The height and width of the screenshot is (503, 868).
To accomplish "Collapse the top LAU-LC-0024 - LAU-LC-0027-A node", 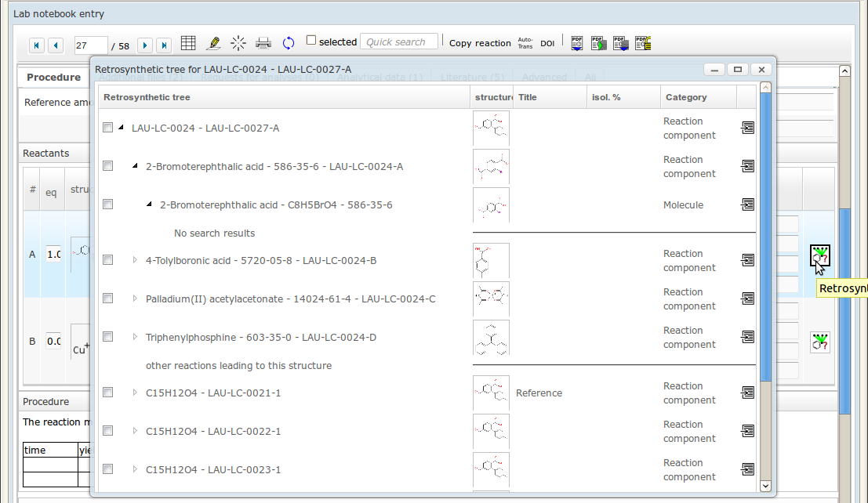I will (121, 128).
